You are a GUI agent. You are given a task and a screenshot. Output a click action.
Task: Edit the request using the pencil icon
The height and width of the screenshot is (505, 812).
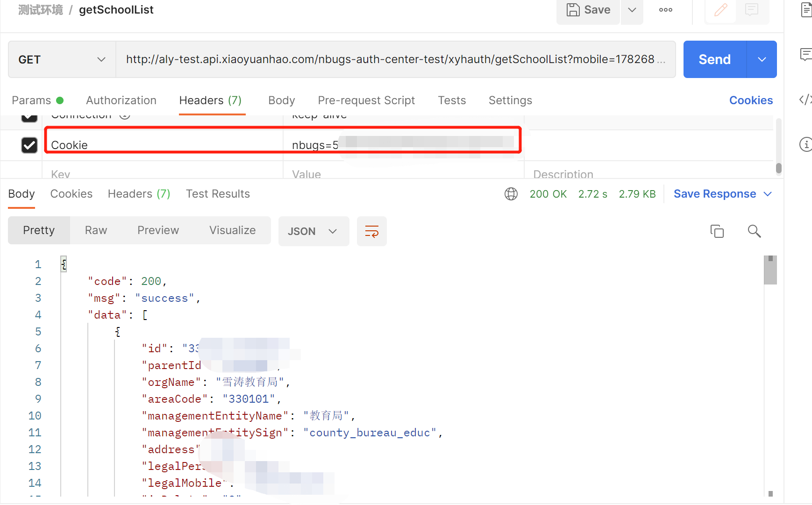[x=720, y=9]
